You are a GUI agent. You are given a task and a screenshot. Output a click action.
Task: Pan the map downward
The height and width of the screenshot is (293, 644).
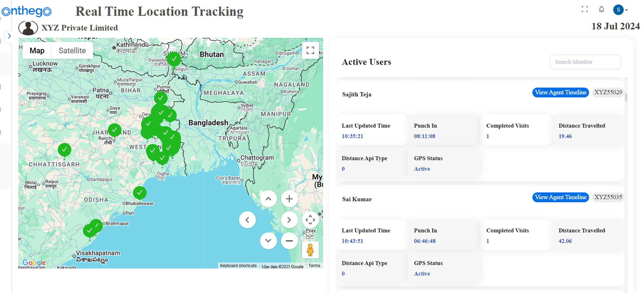[x=268, y=241]
